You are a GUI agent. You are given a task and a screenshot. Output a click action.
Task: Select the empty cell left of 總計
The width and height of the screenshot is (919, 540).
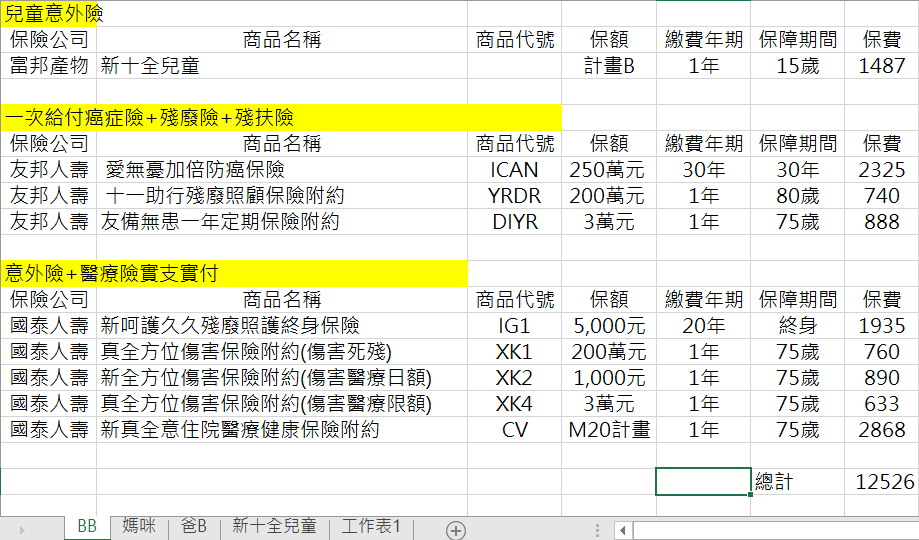703,481
